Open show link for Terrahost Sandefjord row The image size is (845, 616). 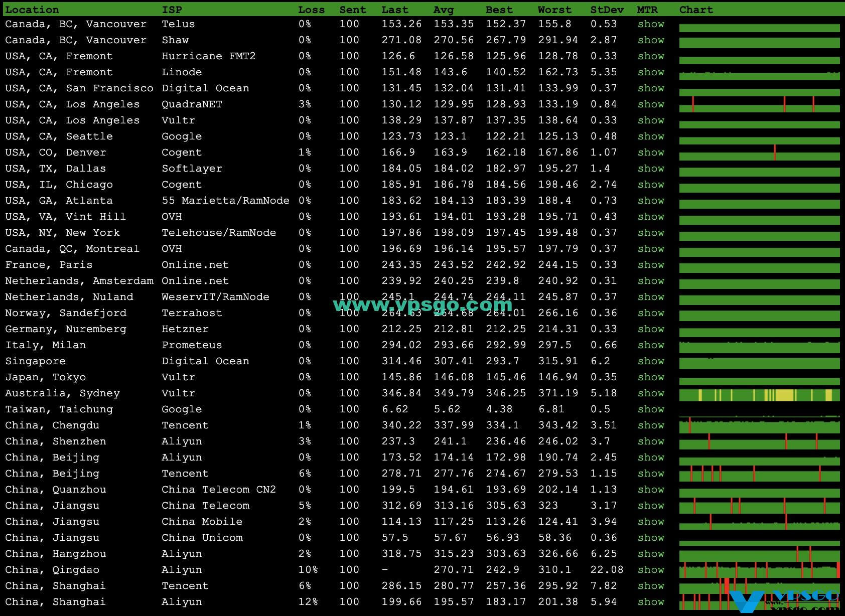[651, 313]
